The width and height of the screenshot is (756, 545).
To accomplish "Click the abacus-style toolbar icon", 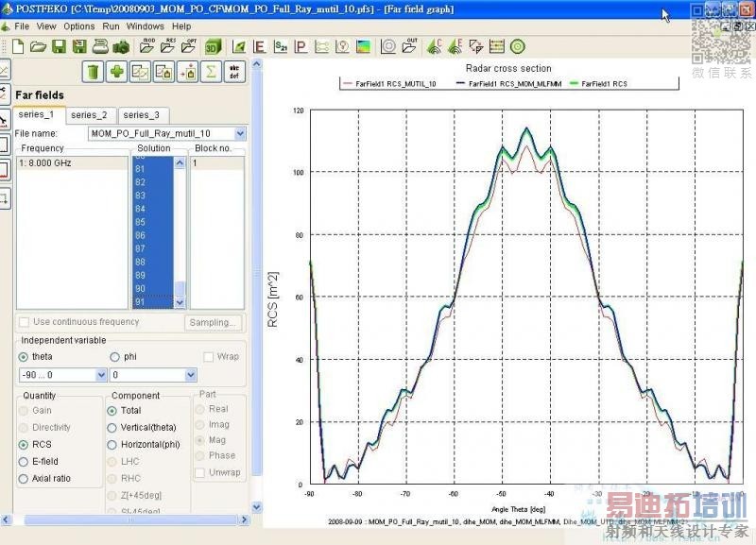I will [497, 46].
